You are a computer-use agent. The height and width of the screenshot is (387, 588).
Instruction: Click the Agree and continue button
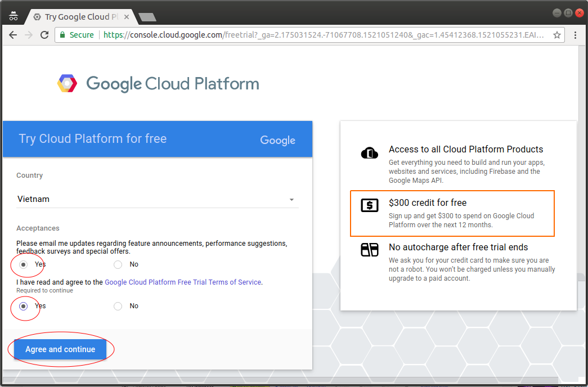click(x=60, y=349)
